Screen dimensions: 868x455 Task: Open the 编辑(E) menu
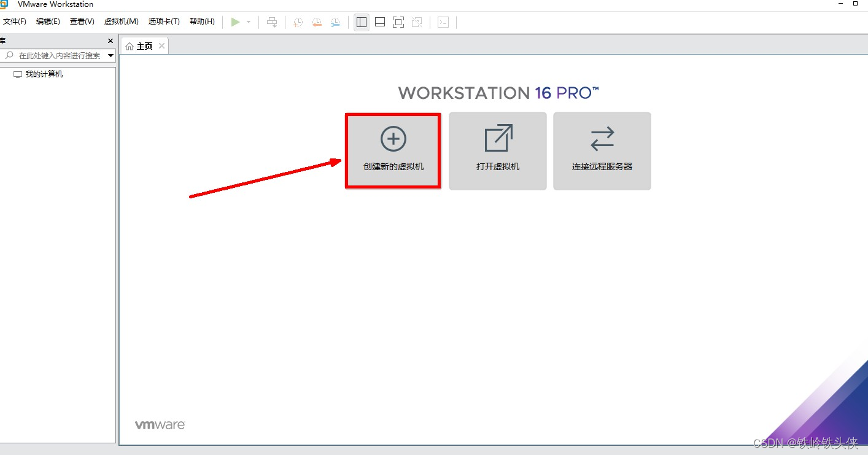(x=48, y=21)
